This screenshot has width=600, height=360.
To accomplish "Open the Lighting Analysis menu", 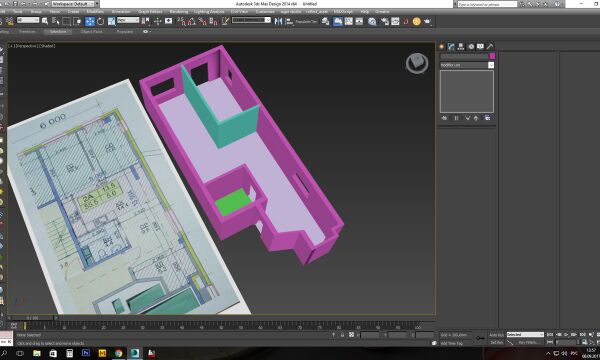I will (209, 12).
